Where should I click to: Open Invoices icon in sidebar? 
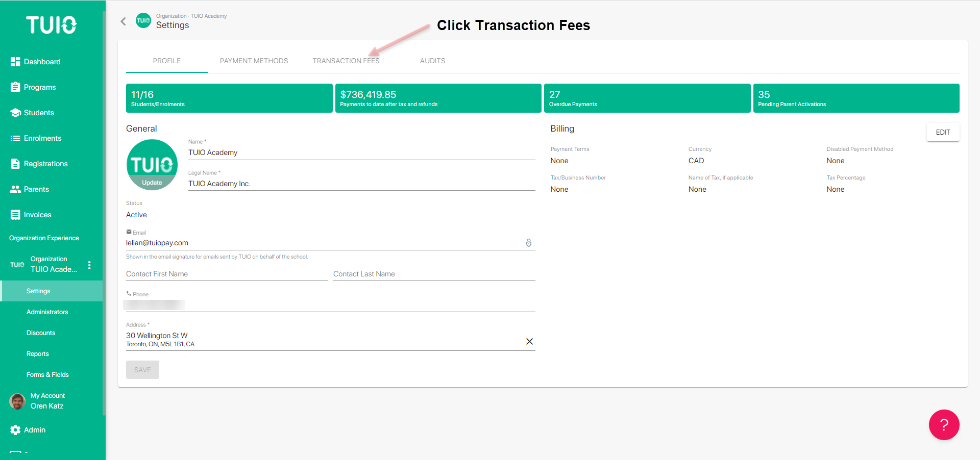[x=15, y=215]
